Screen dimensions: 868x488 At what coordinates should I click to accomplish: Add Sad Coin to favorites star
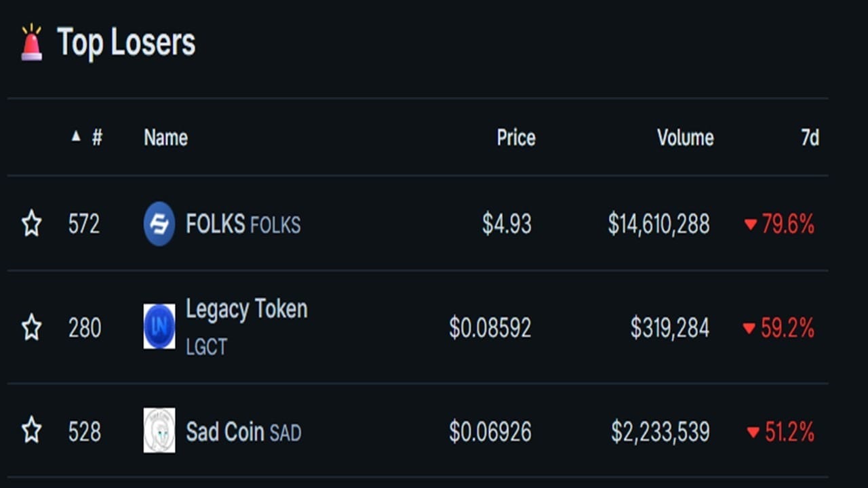(x=31, y=431)
